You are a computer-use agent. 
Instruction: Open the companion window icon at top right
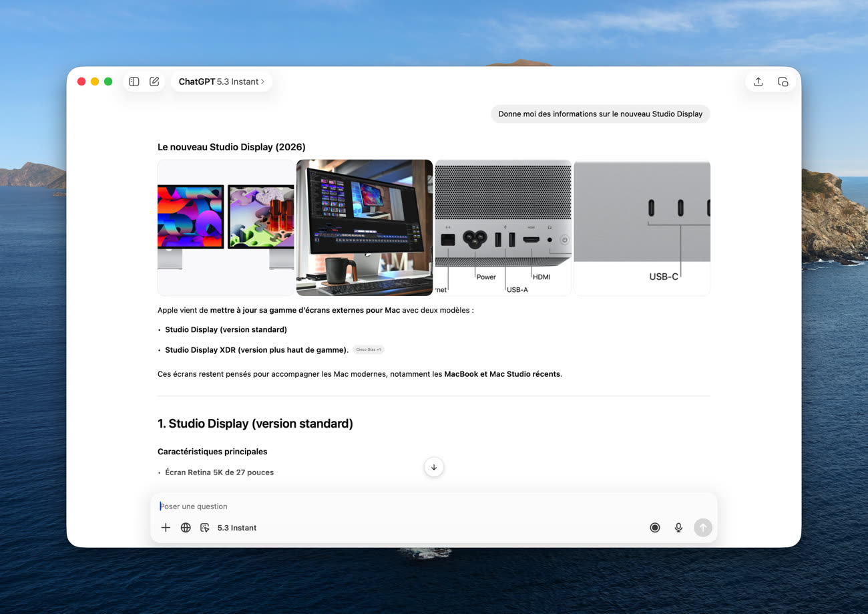click(783, 82)
